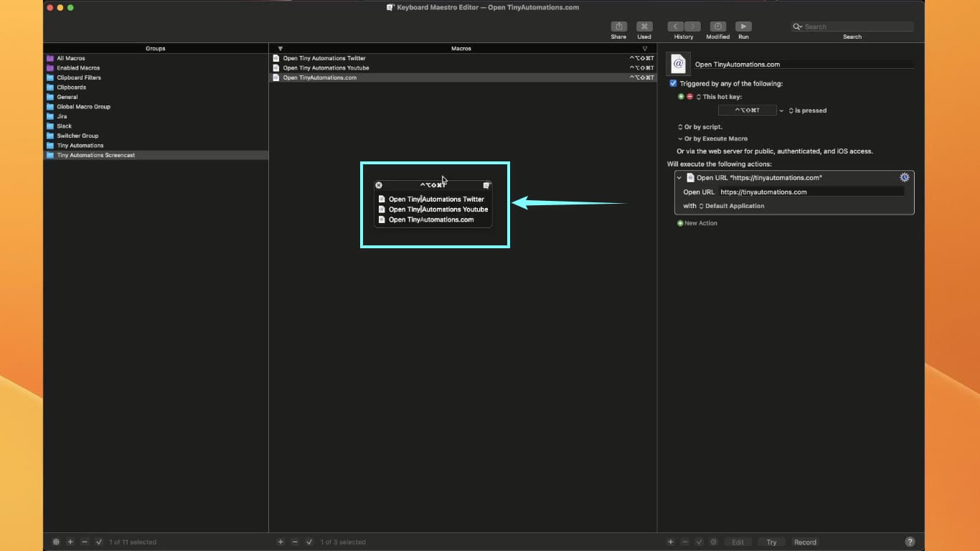
Task: Open is pressed popup menu
Action: (808, 110)
